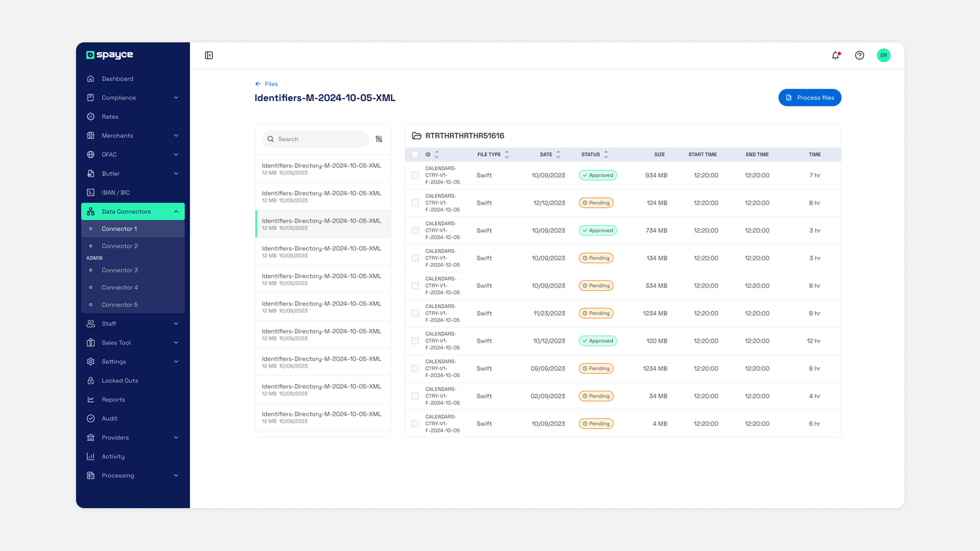Click the notifications bell icon

pyautogui.click(x=836, y=56)
